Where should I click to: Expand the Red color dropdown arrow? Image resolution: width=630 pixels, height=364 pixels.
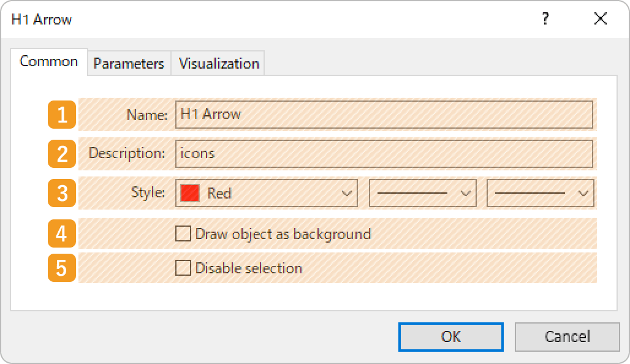click(x=347, y=194)
